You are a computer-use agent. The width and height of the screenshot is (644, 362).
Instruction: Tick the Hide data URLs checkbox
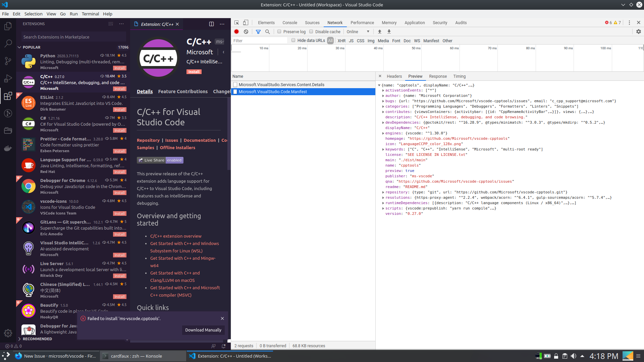[x=293, y=41]
